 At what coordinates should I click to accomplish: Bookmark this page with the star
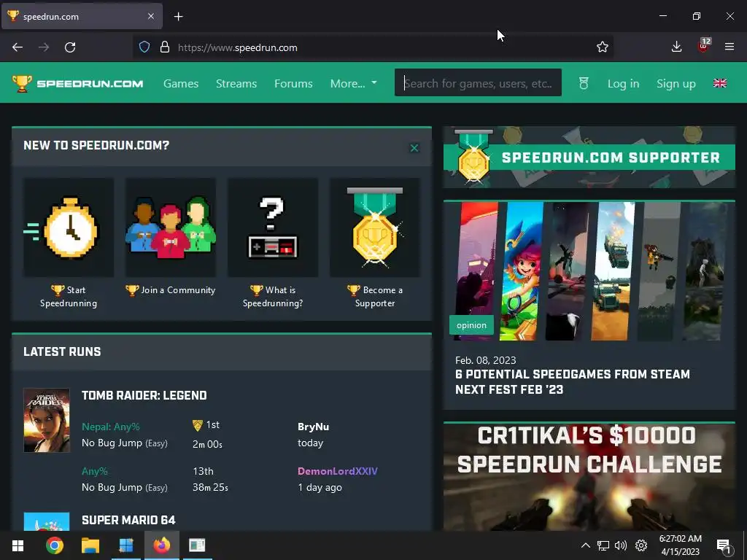(602, 47)
